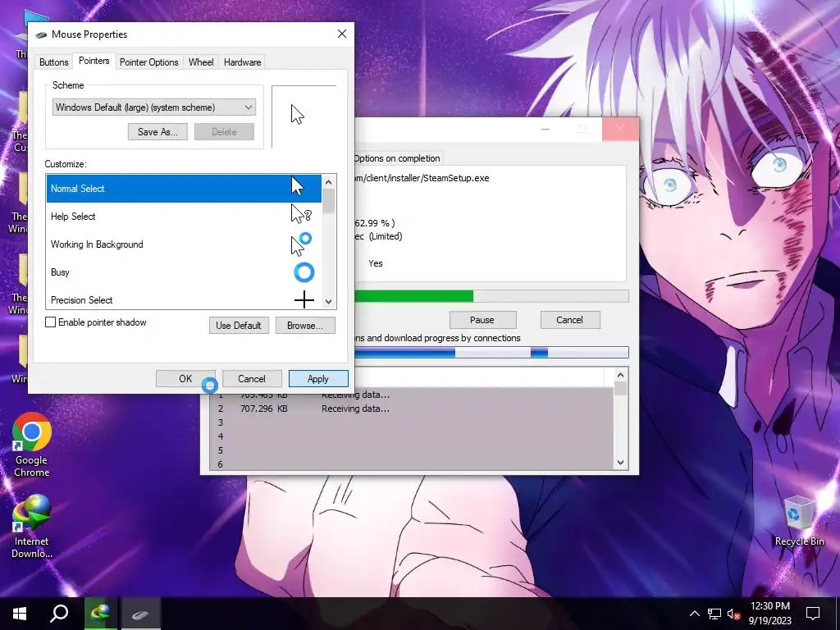Click connections list scroll up arrow
Viewport: 840px width, 630px height.
point(620,375)
